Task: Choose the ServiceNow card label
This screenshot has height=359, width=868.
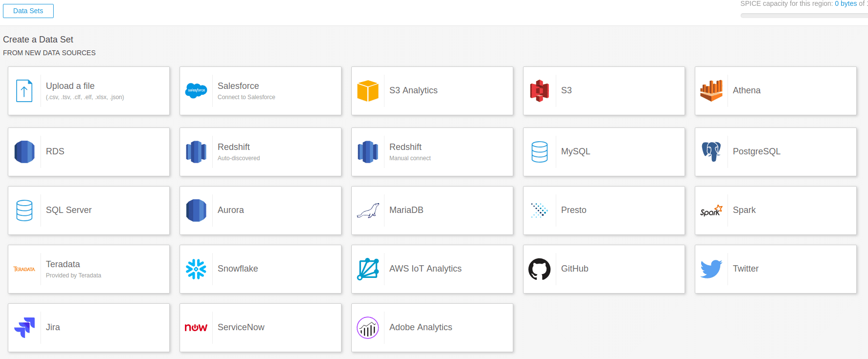Action: point(241,327)
